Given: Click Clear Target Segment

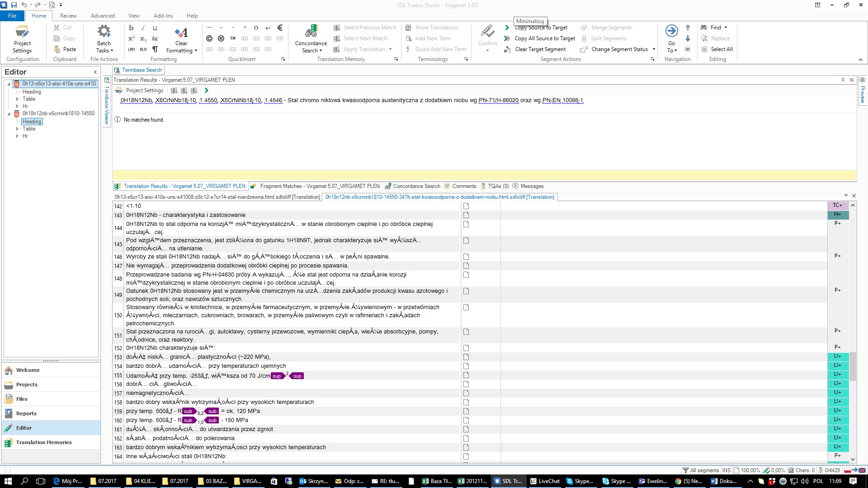Looking at the screenshot, I should pyautogui.click(x=535, y=49).
